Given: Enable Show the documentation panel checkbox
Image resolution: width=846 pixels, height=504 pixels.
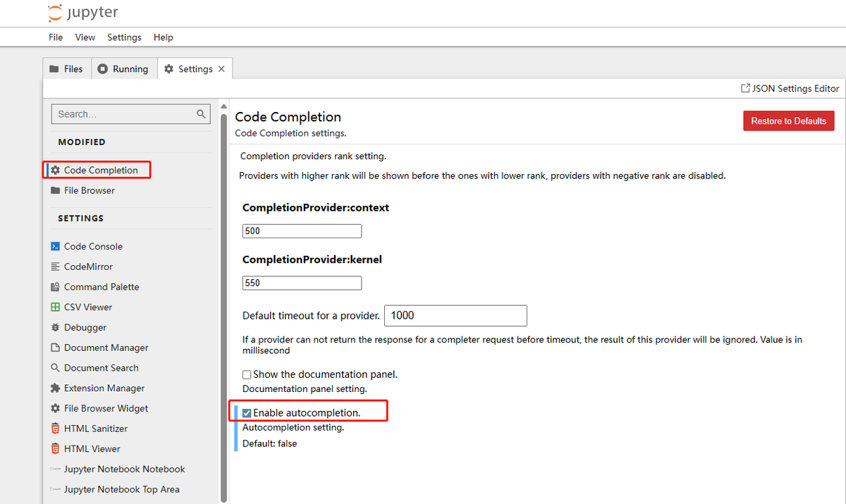Looking at the screenshot, I should [x=247, y=375].
